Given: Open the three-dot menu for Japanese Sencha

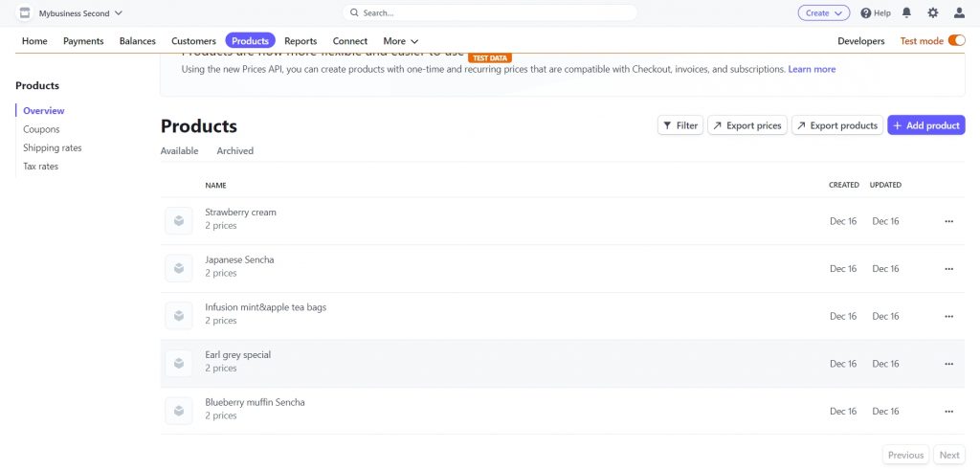Looking at the screenshot, I should point(948,269).
